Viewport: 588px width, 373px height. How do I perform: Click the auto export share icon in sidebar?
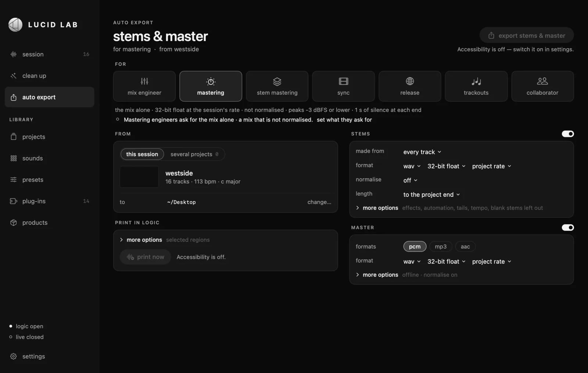pos(14,97)
